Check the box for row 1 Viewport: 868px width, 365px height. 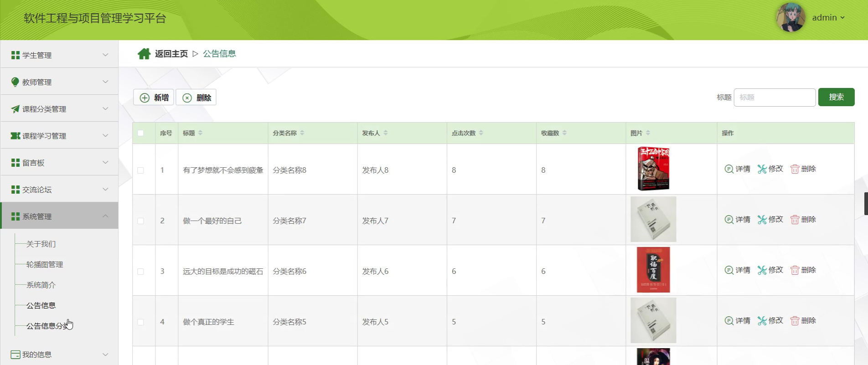[140, 170]
